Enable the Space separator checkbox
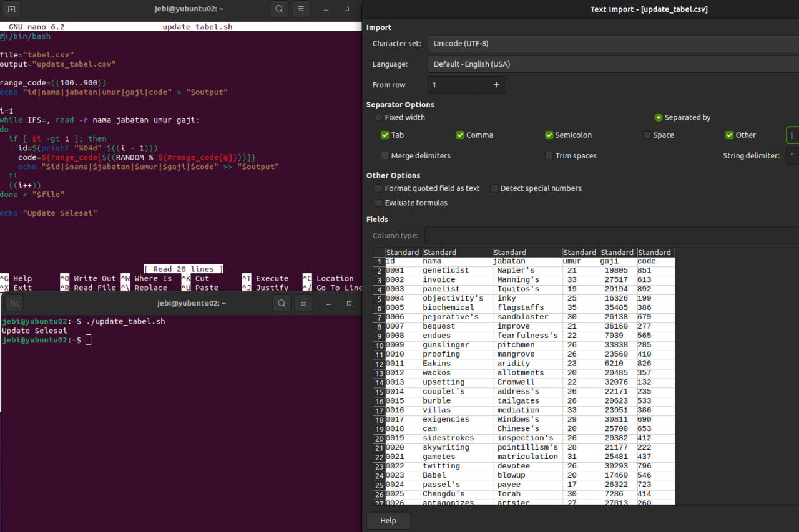 [x=647, y=135]
